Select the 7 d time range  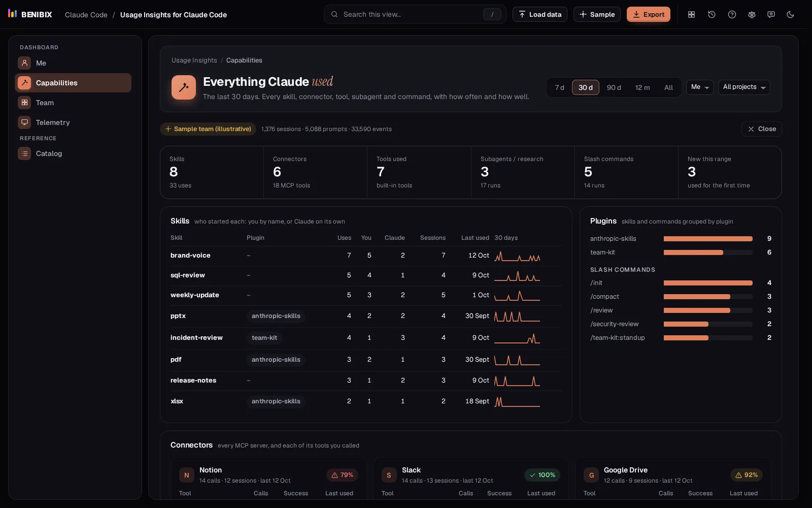[x=559, y=87]
